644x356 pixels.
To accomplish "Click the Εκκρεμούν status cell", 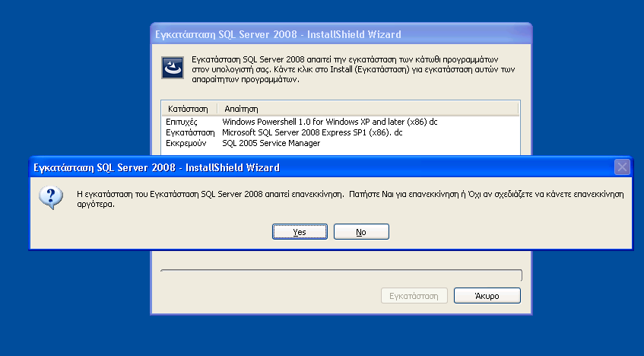I will [186, 143].
